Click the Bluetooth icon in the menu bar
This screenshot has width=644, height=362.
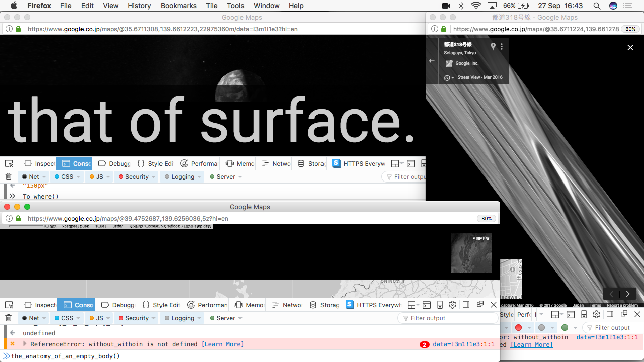(461, 6)
